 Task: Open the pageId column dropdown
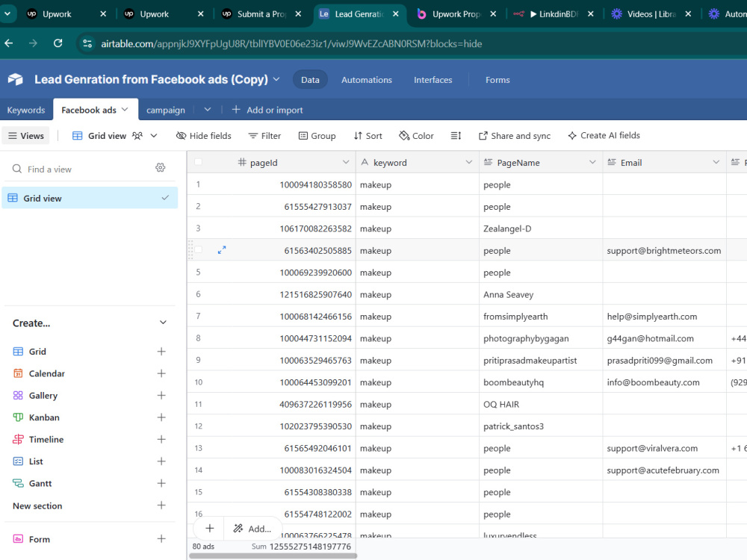coord(346,162)
